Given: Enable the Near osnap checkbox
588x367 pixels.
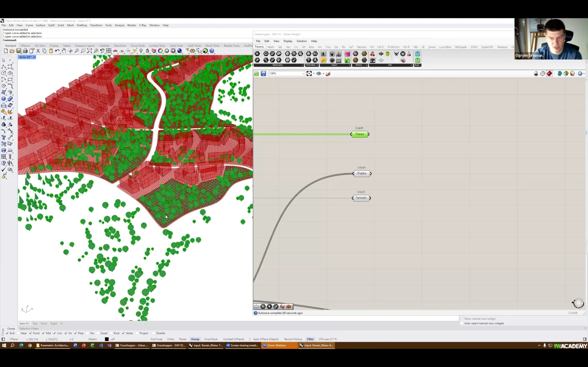Looking at the screenshot, I should (x=19, y=333).
